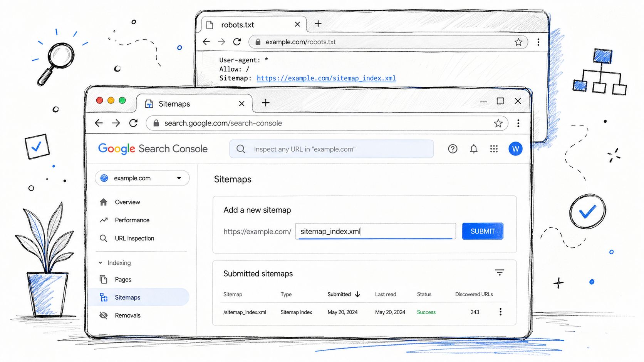
Task: Open Performance report in sidebar
Action: (132, 220)
